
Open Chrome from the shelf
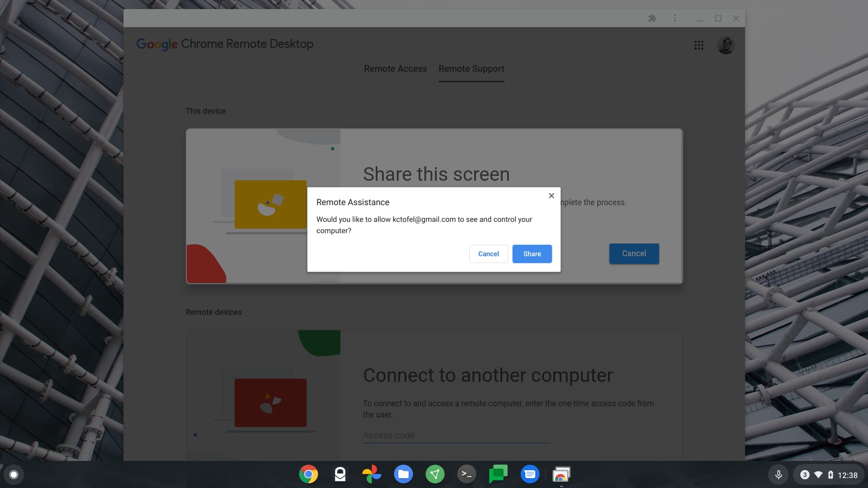coord(308,474)
